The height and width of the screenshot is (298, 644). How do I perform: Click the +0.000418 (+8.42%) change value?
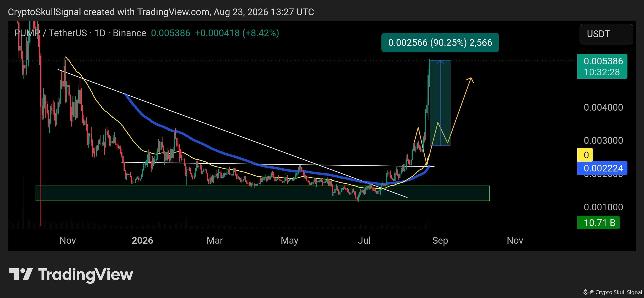[x=237, y=33]
